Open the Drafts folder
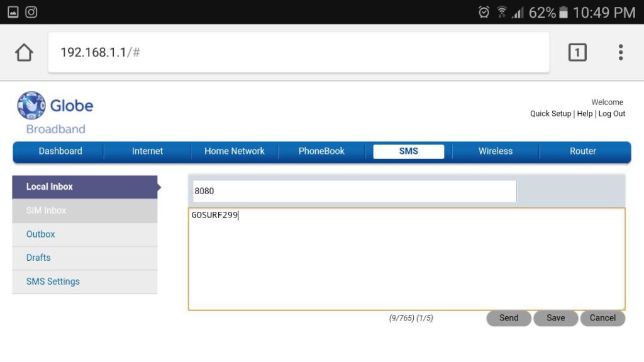The image size is (644, 362). pos(85,258)
